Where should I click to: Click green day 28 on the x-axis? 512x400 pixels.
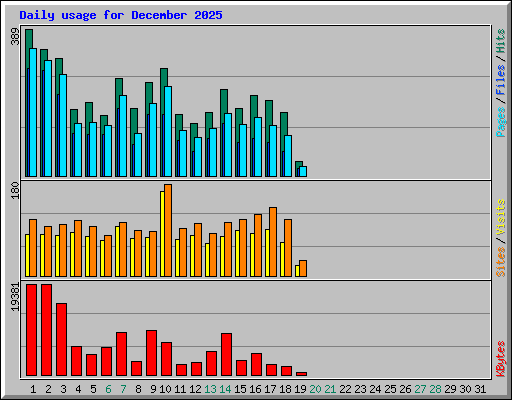point(435,389)
